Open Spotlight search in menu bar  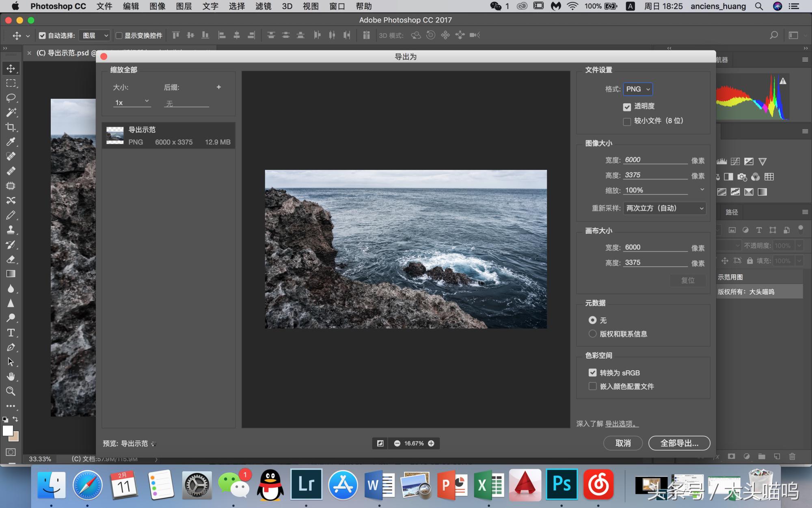[758, 6]
